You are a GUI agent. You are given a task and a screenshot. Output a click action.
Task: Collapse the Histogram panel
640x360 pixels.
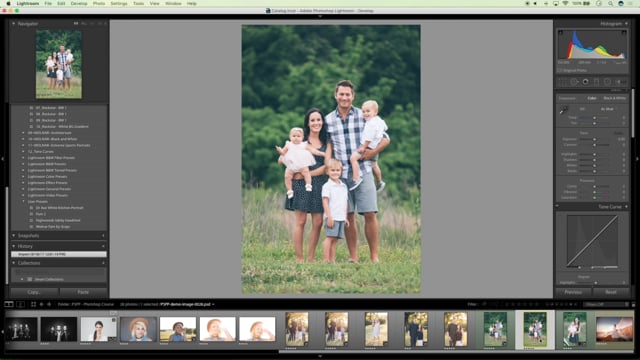pos(627,24)
